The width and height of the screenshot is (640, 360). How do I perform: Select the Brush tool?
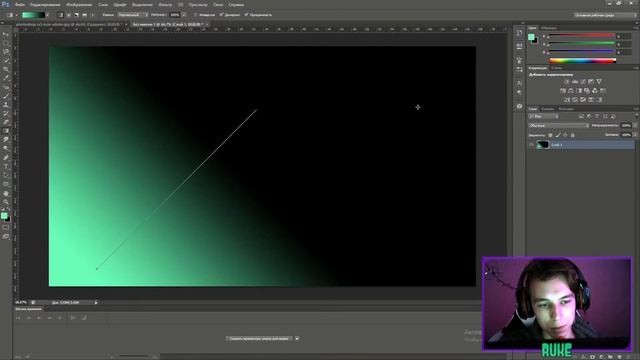pyautogui.click(x=6, y=96)
